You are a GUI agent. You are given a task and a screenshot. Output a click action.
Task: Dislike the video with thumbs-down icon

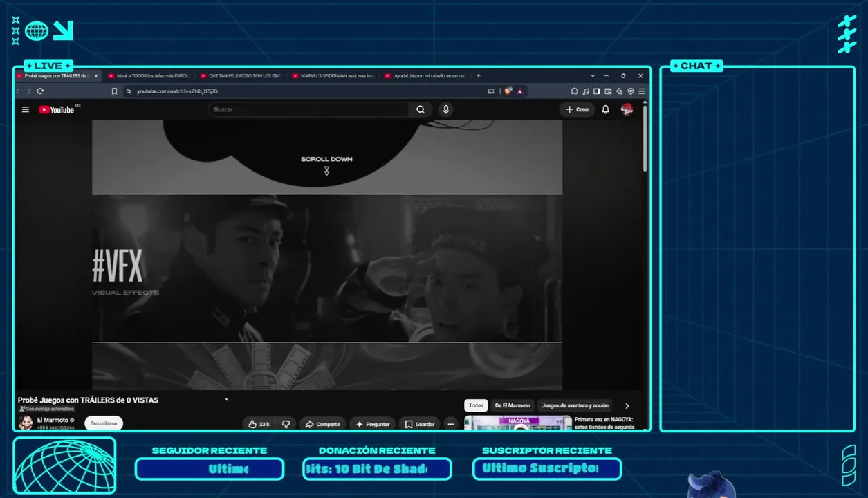pyautogui.click(x=286, y=424)
